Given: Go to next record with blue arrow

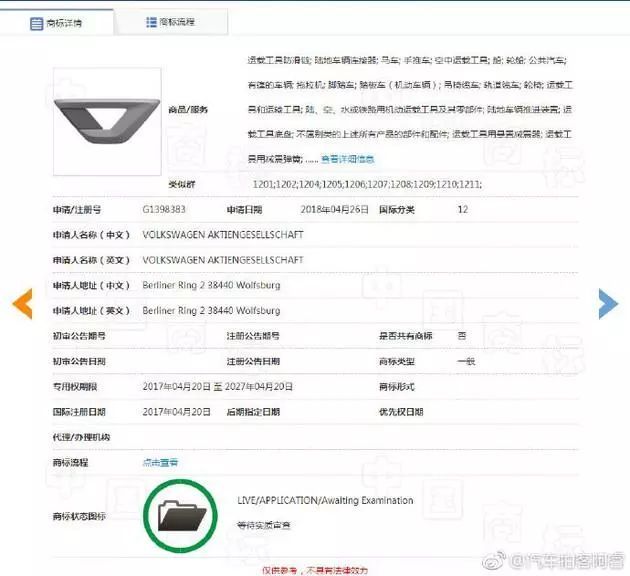Looking at the screenshot, I should pos(608,304).
